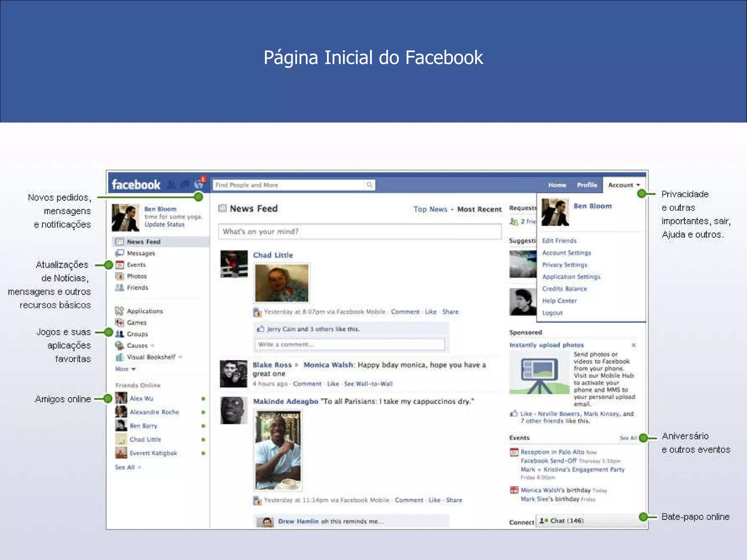747x560 pixels.
Task: Select Account Settings from menu
Action: click(x=566, y=253)
